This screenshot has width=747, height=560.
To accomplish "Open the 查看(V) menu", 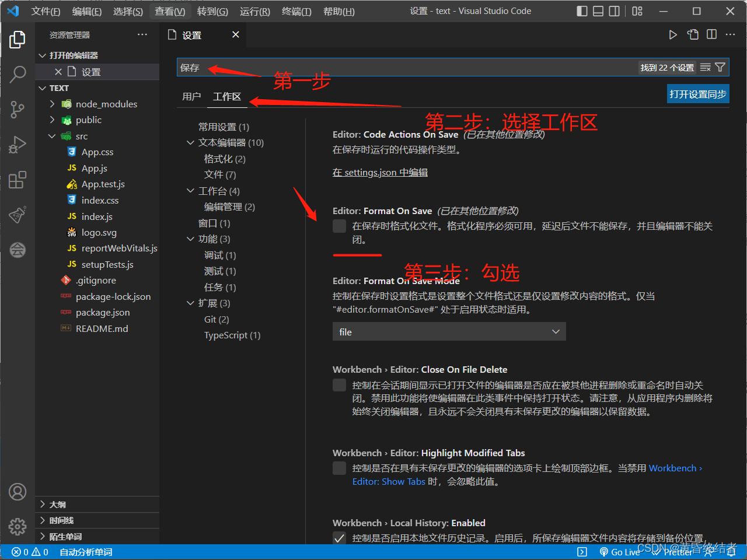I will [170, 11].
